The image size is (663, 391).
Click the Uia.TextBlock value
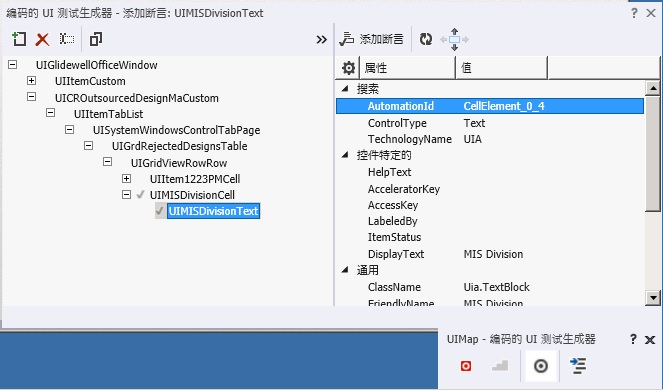[x=496, y=287]
